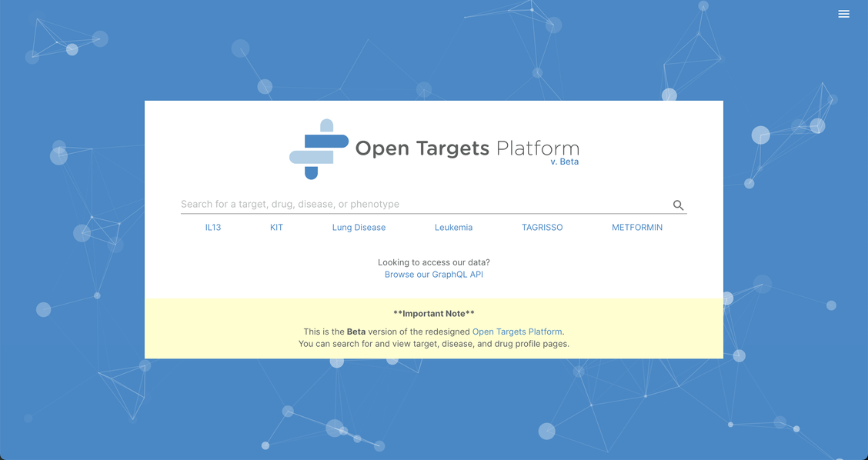Open the Browse our GraphQL API link

[433, 274]
